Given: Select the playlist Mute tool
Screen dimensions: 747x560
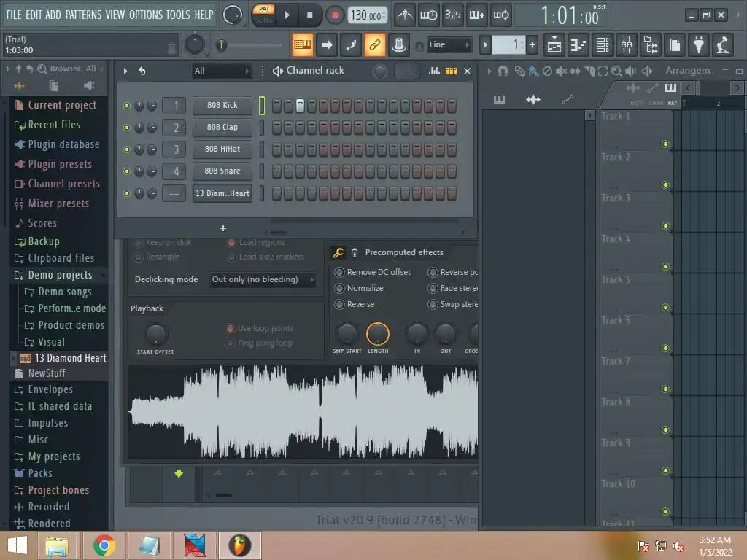Looking at the screenshot, I should point(561,71).
